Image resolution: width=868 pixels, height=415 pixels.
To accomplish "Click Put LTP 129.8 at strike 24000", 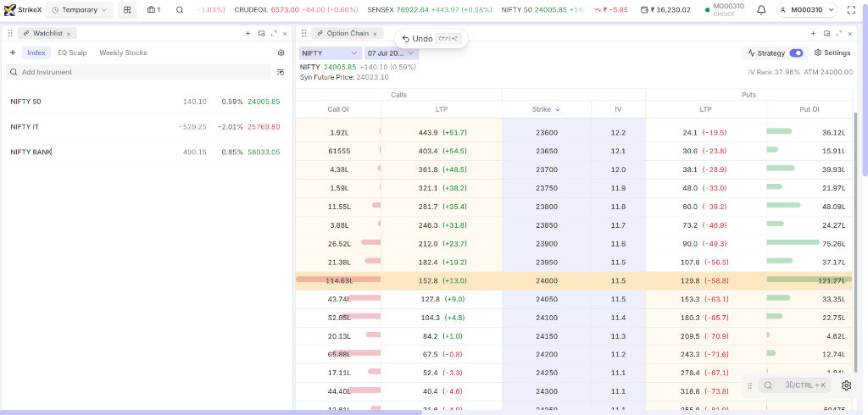I will [x=705, y=280].
